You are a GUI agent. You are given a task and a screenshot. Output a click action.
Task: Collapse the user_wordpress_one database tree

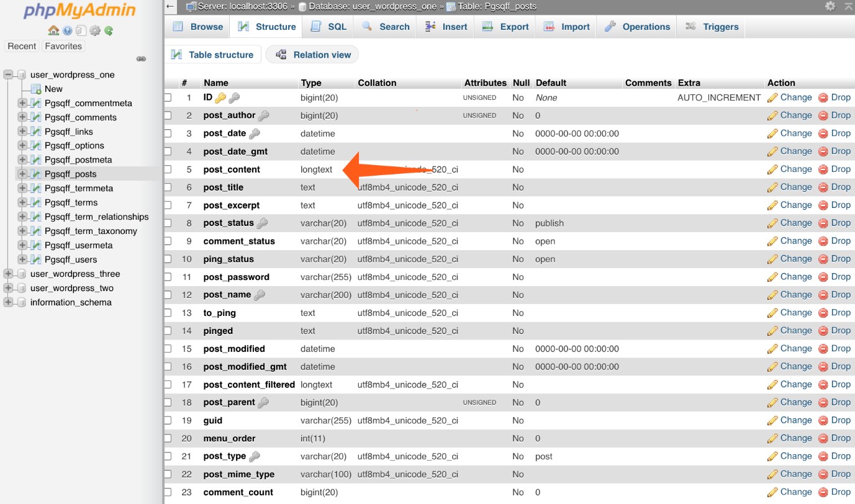7,74
